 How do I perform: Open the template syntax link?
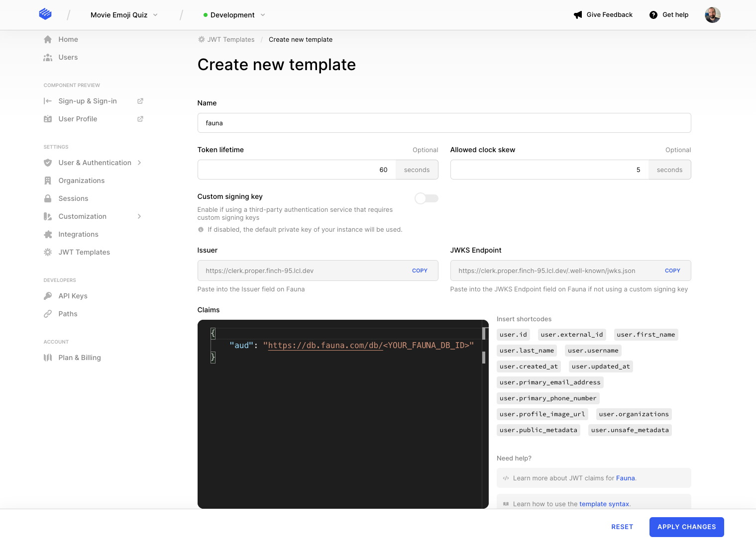pyautogui.click(x=604, y=504)
